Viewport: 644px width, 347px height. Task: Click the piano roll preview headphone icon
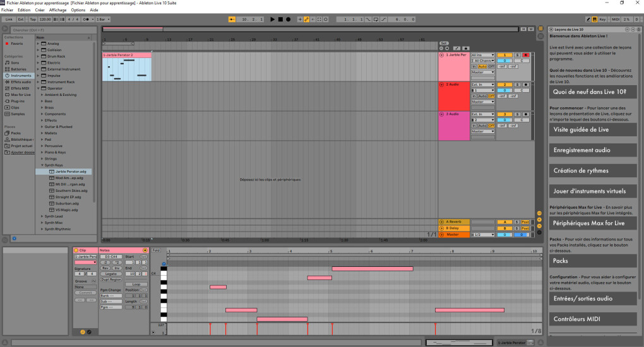click(x=164, y=264)
